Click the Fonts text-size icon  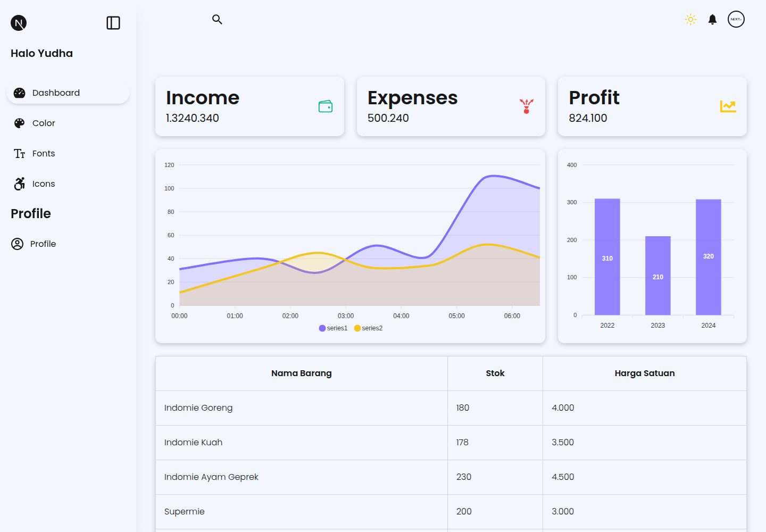pos(19,154)
